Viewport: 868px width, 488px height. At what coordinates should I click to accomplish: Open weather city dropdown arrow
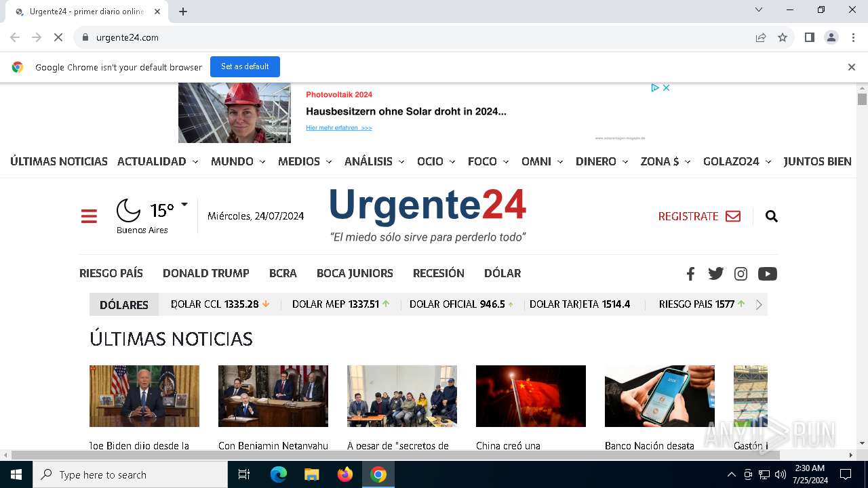(184, 204)
